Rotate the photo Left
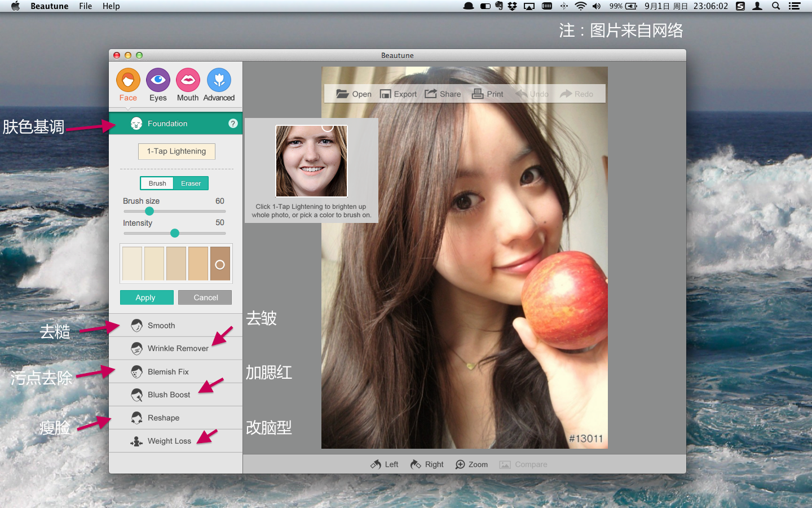Screen dimensions: 812x508 pyautogui.click(x=384, y=465)
